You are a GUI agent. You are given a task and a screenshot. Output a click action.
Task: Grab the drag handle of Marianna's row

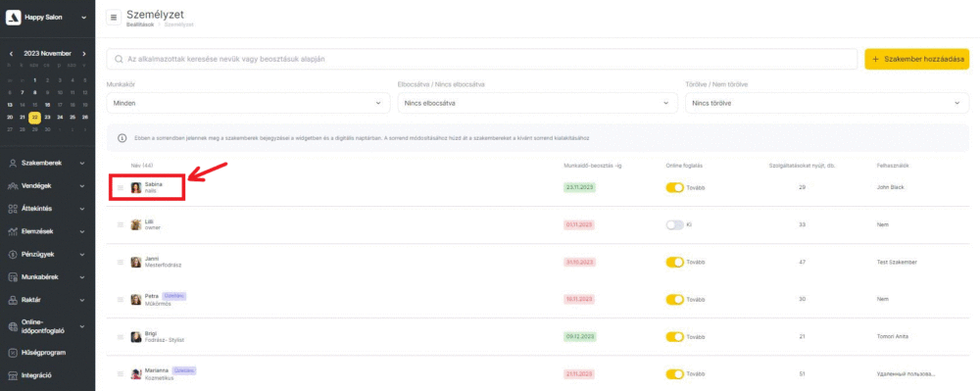[121, 374]
